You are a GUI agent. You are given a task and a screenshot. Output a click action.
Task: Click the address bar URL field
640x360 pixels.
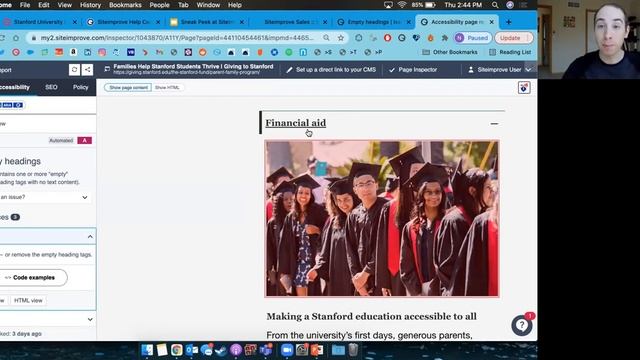pyautogui.click(x=177, y=38)
